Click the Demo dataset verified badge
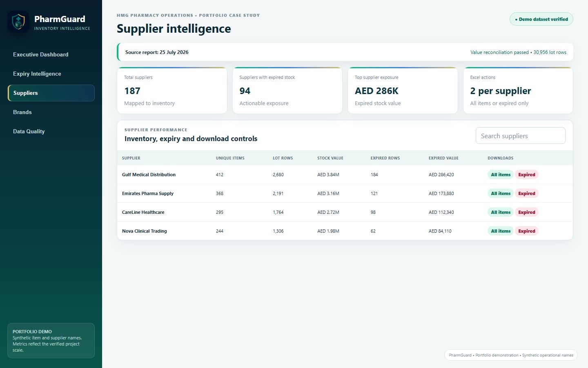The height and width of the screenshot is (368, 588). [541, 19]
